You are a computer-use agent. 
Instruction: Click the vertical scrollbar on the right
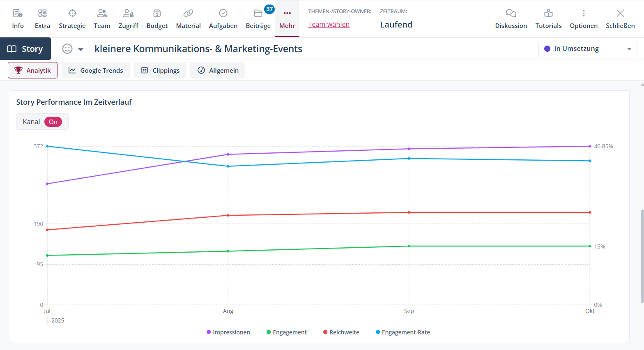tap(642, 255)
